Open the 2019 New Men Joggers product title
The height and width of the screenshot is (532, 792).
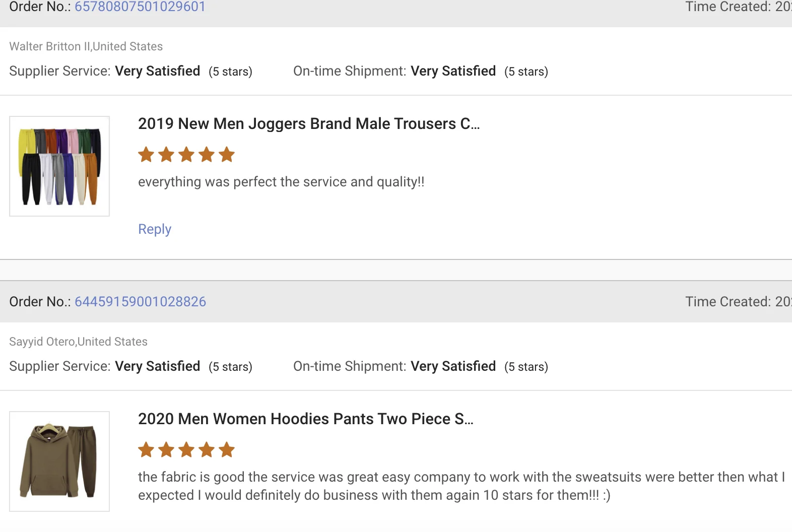pyautogui.click(x=308, y=124)
